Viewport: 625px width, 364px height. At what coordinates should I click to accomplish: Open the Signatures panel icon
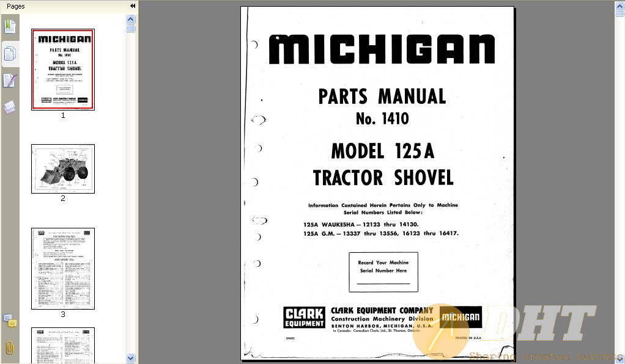tap(10, 80)
